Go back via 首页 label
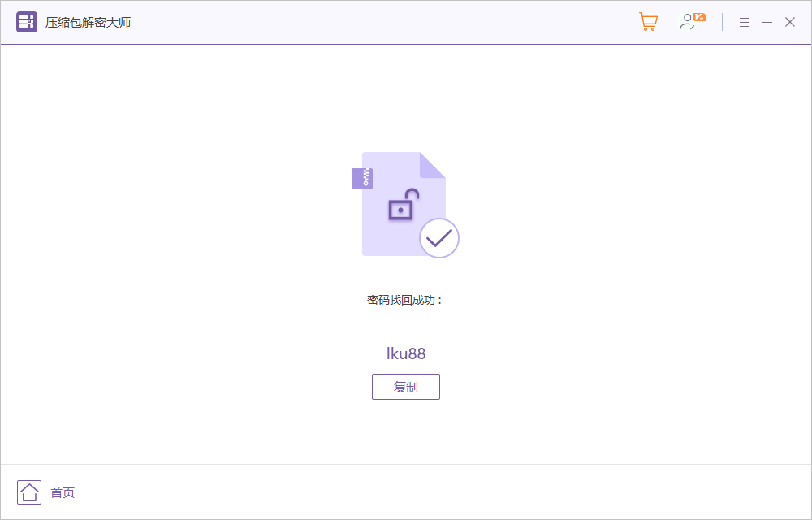Viewport: 812px width, 520px height. click(63, 492)
